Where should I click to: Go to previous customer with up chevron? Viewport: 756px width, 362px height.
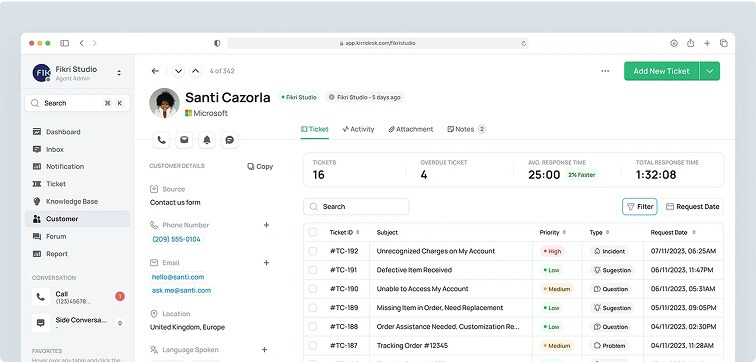coord(195,71)
